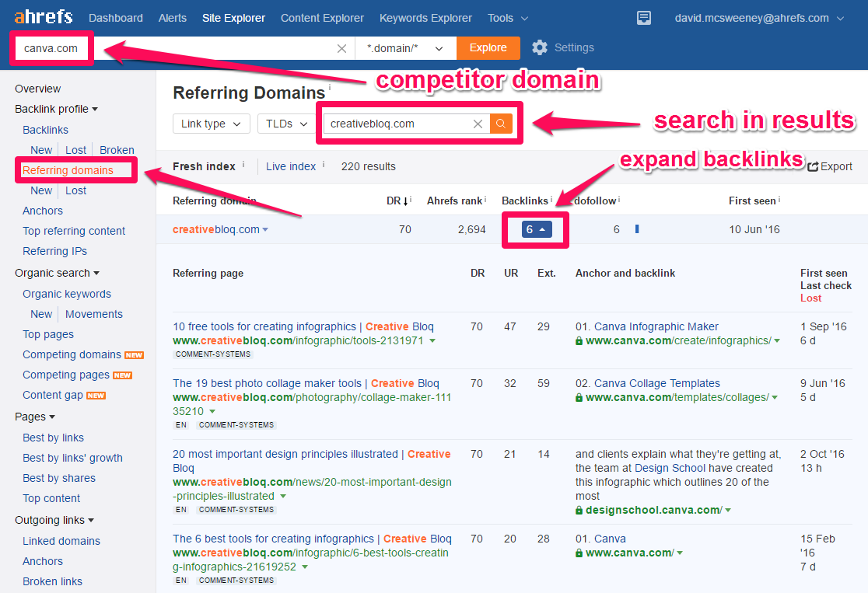Open Referring IPs sidebar link
868x593 pixels.
click(x=54, y=251)
